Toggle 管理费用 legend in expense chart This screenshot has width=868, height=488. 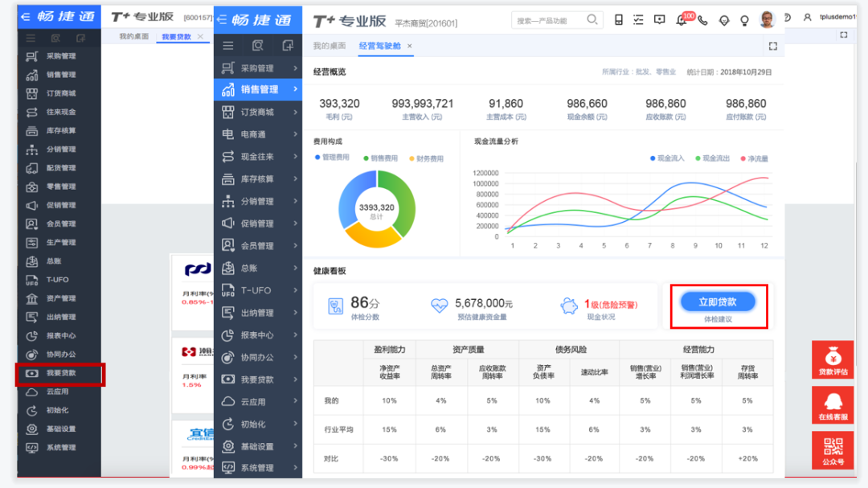point(332,158)
